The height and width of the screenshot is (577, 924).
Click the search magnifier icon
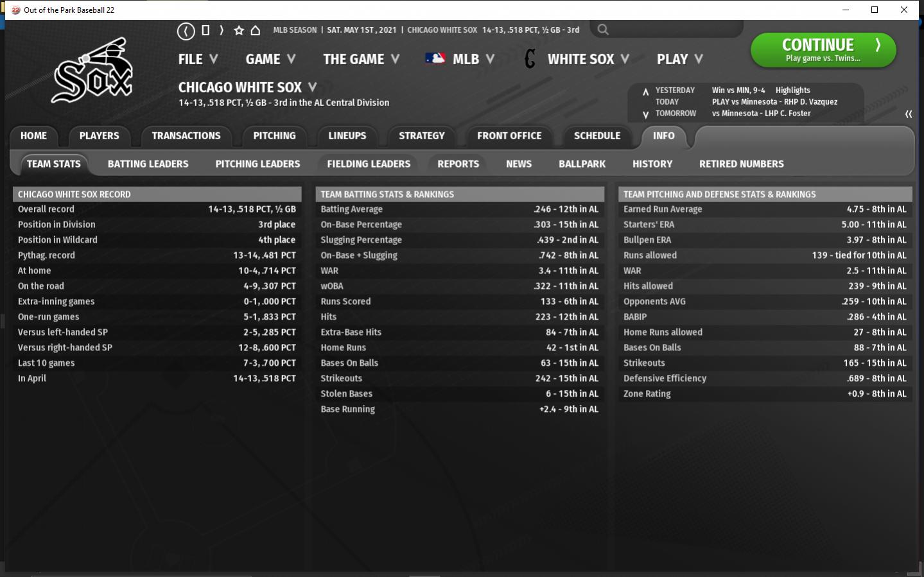coord(602,30)
